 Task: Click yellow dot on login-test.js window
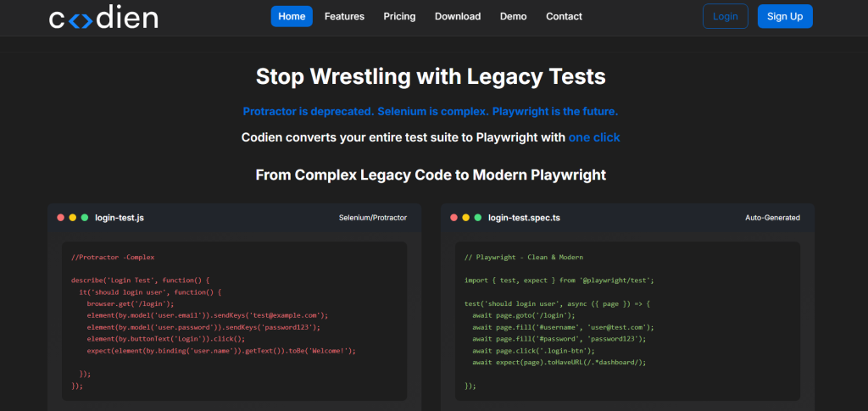[x=73, y=218]
